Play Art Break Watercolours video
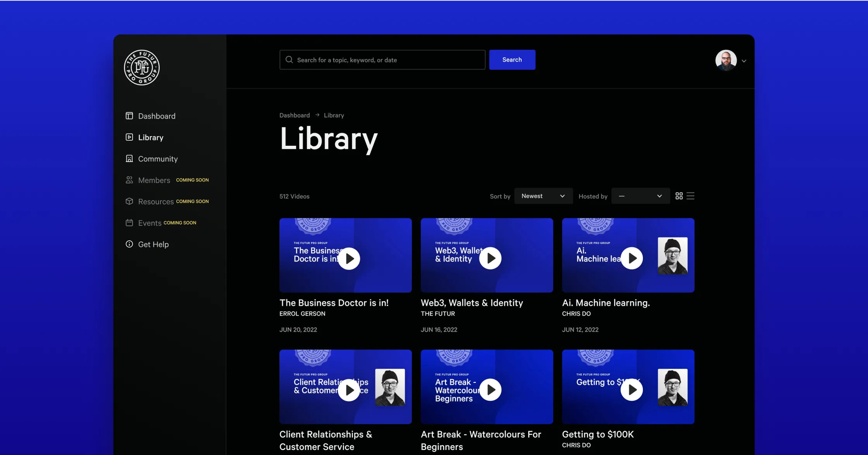The image size is (868, 455). pos(490,390)
